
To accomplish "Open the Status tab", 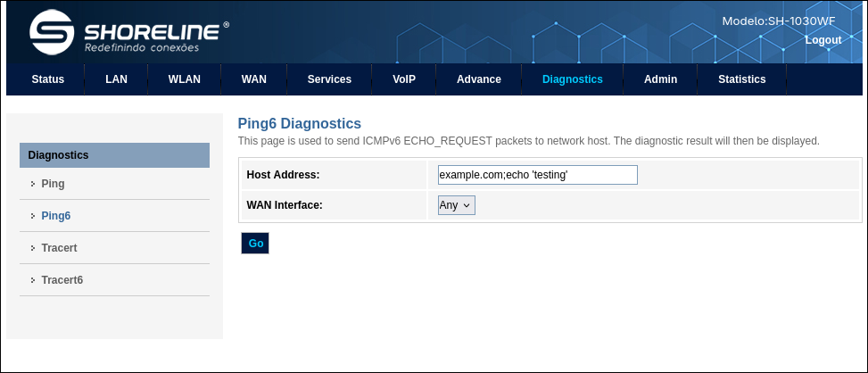I will [x=47, y=79].
